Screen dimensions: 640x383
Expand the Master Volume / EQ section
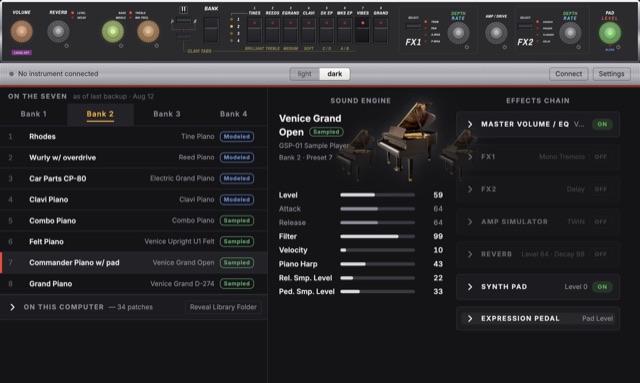point(470,124)
